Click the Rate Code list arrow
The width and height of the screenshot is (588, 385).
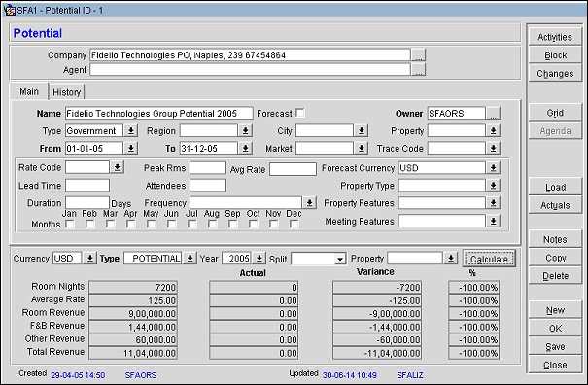pyautogui.click(x=117, y=167)
